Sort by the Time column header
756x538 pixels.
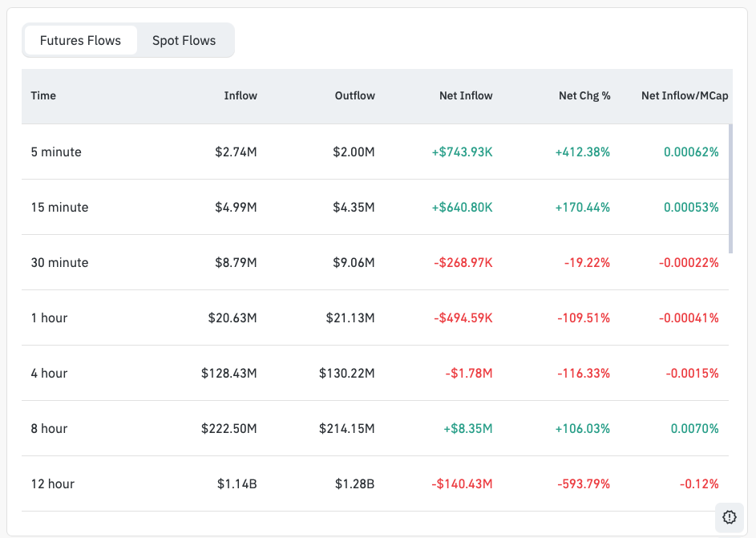coord(43,95)
